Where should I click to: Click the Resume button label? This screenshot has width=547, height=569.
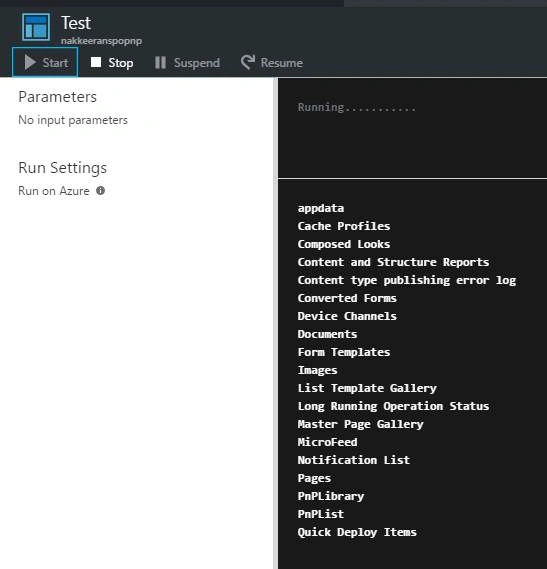coord(282,63)
